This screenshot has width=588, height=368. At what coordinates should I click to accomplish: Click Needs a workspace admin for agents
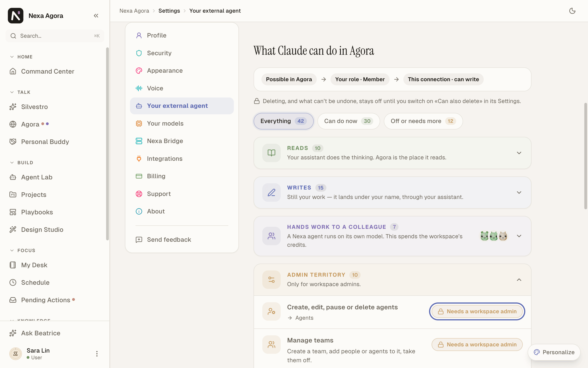477,311
